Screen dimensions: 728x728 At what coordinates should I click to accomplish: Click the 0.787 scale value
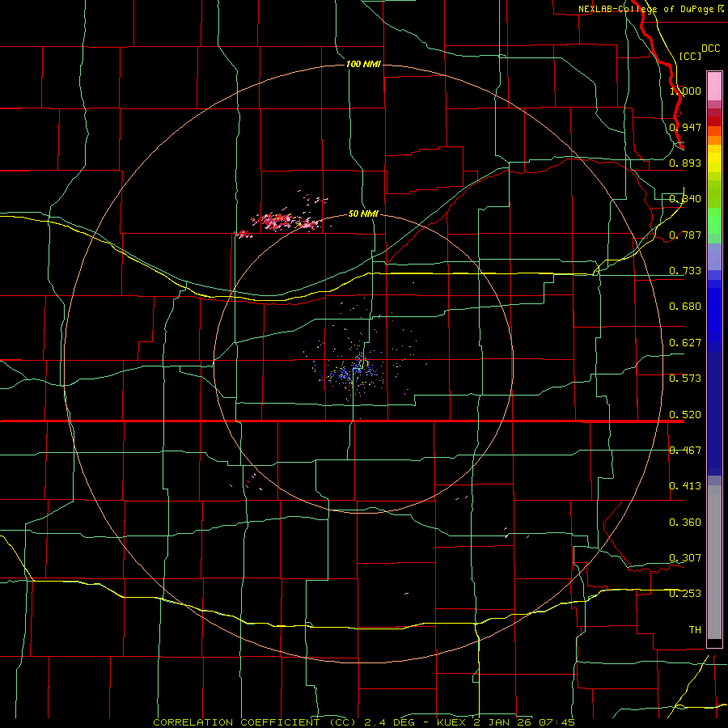(x=685, y=235)
